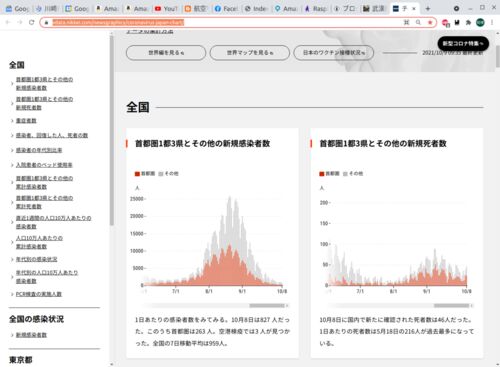Image resolution: width=500 pixels, height=367 pixels.
Task: Click the lock icon in the address bar
Action: [x=46, y=23]
